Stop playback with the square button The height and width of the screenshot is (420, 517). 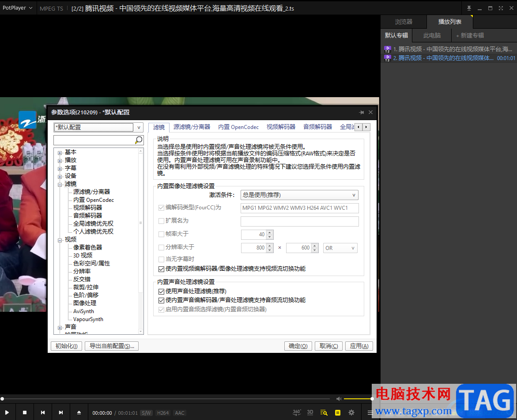pos(25,412)
